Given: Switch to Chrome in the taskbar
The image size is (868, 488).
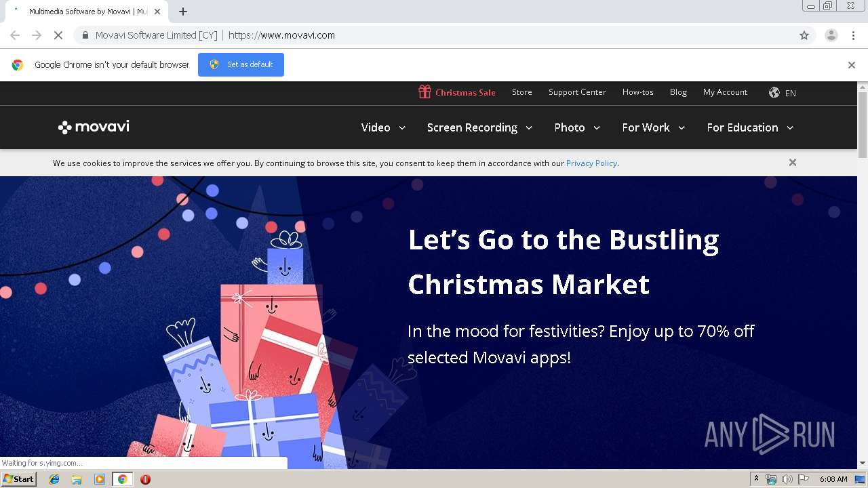Looking at the screenshot, I should pos(122,479).
